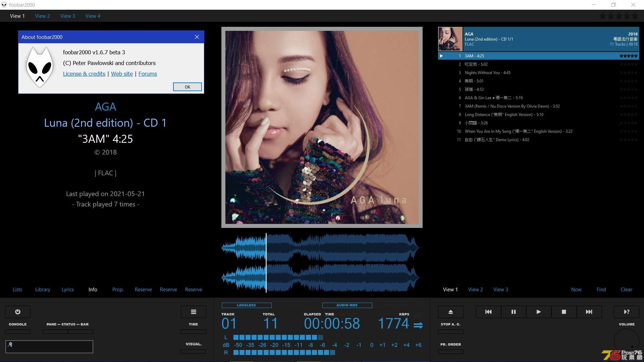
Task: Skip to the next track
Action: click(x=589, y=312)
